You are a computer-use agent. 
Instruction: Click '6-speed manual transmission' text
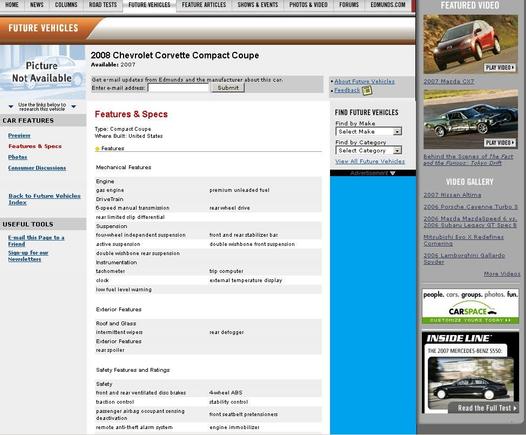133,208
